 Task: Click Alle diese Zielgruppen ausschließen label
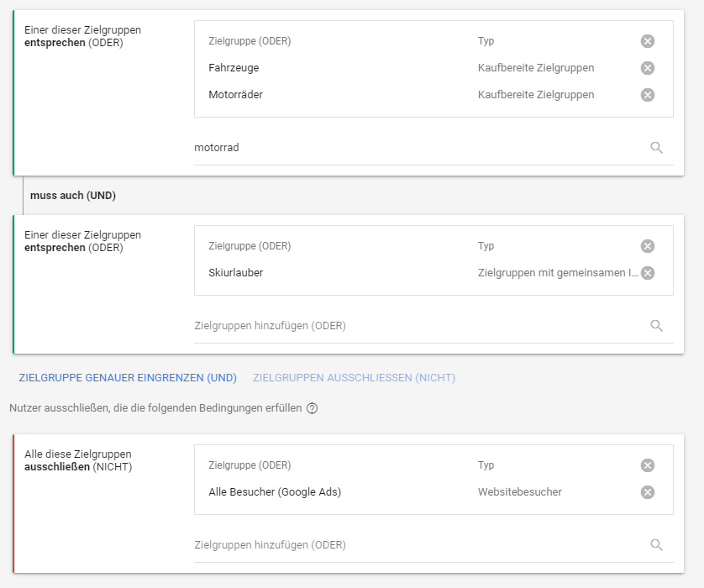(78, 460)
